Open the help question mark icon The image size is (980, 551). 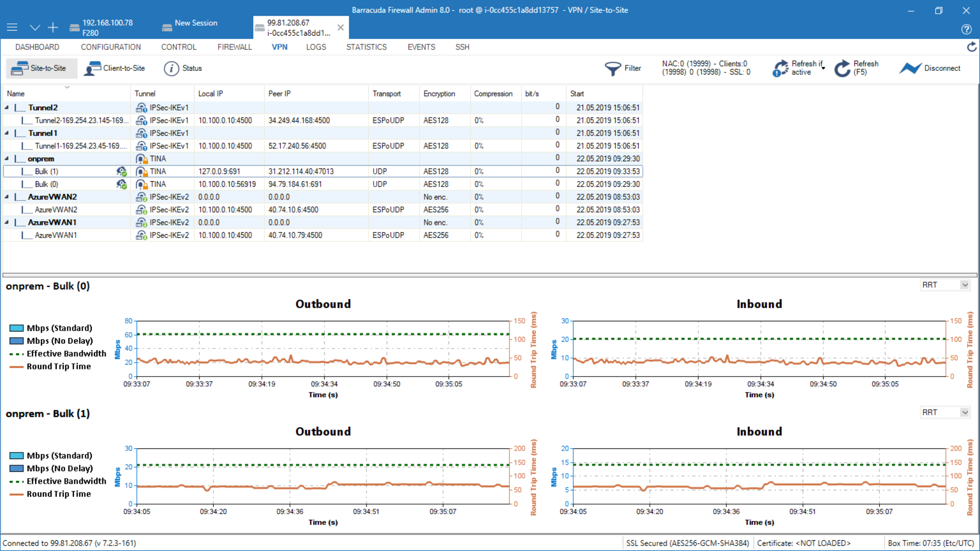966,29
